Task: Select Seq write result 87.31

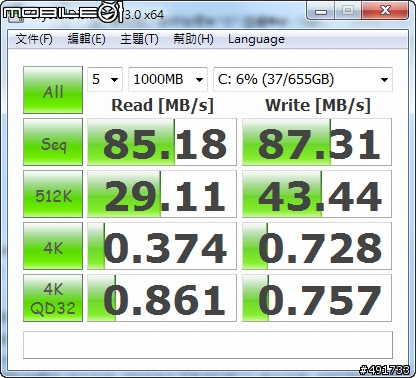Action: point(317,142)
